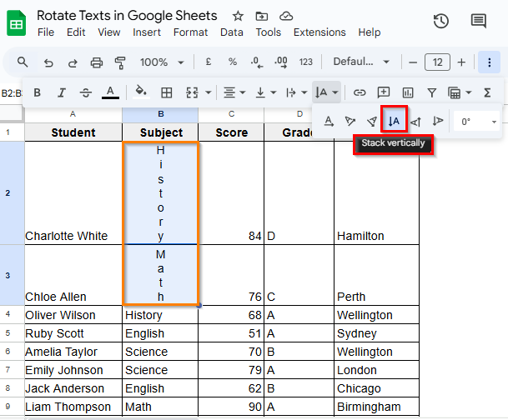The width and height of the screenshot is (508, 420).
Task: Expand the zoom 100% dropdown
Action: click(x=159, y=62)
